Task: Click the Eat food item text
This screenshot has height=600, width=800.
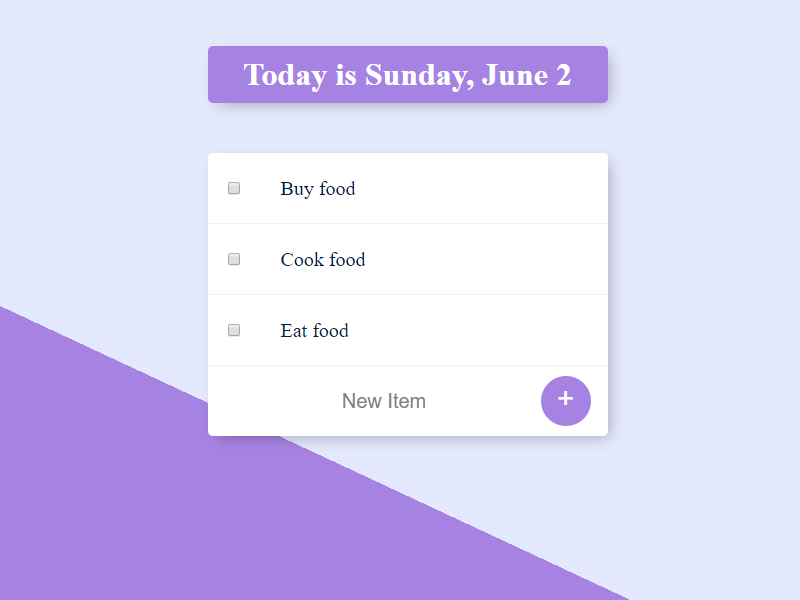Action: click(x=315, y=330)
